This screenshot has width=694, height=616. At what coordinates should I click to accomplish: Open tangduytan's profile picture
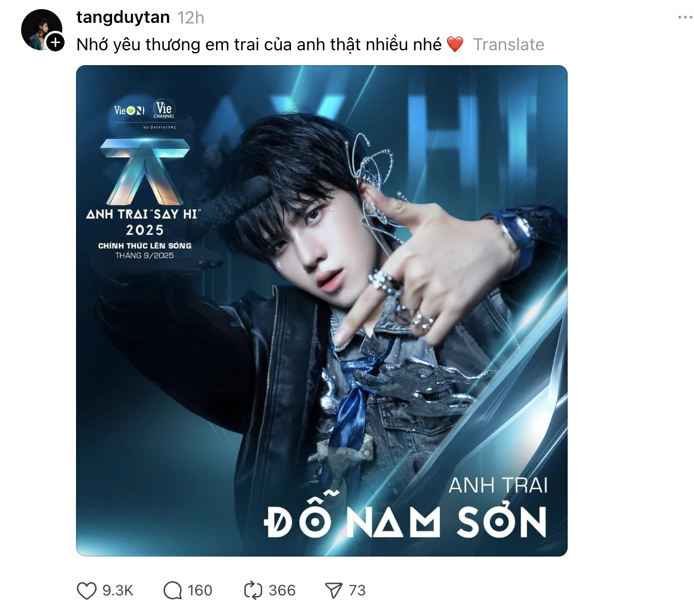(x=40, y=29)
